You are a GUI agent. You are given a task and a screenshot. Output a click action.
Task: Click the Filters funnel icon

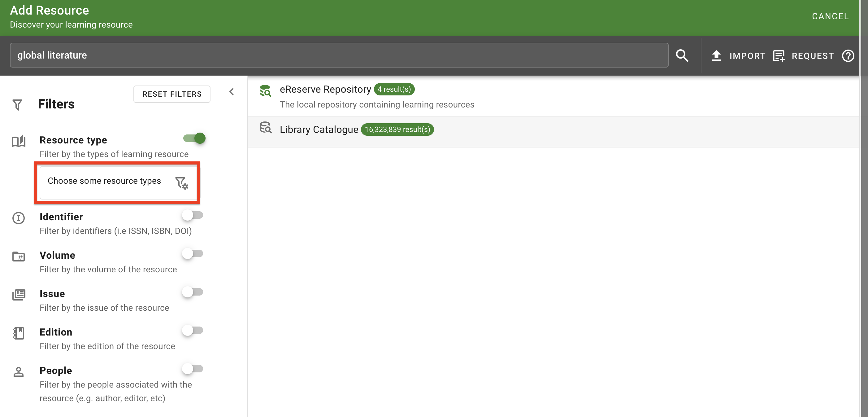(18, 104)
